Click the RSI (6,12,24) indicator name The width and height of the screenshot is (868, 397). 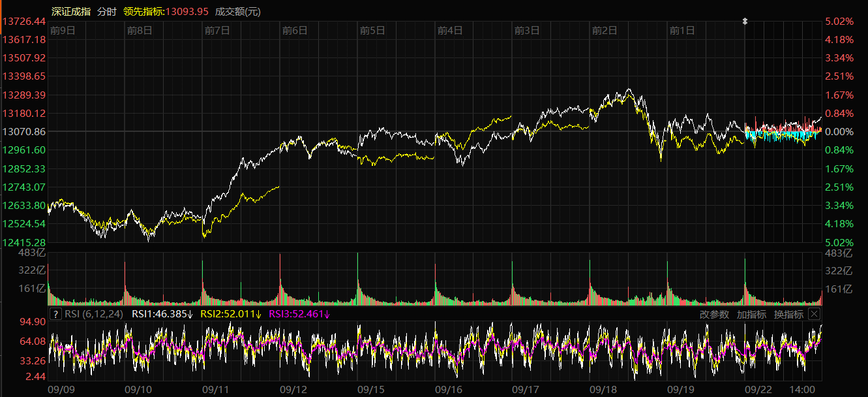[x=94, y=314]
